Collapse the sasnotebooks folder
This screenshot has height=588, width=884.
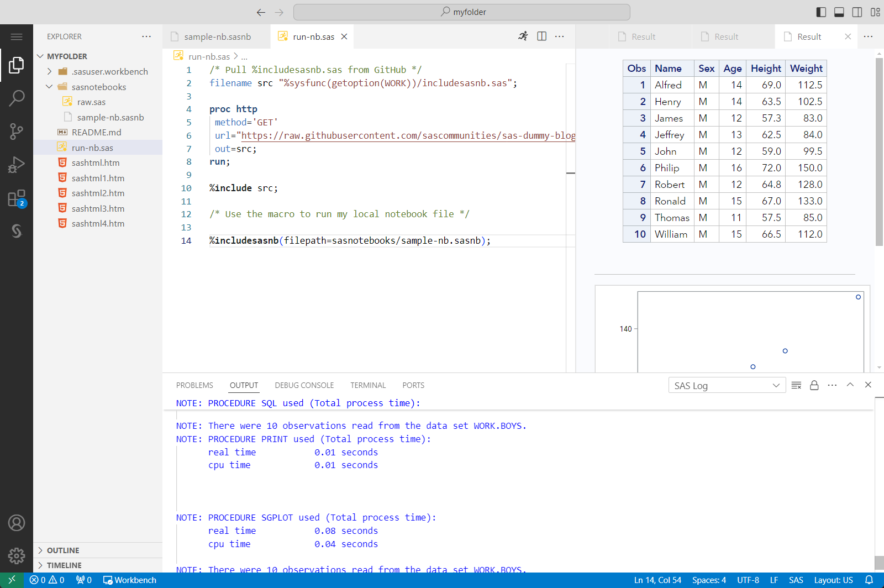click(x=50, y=87)
